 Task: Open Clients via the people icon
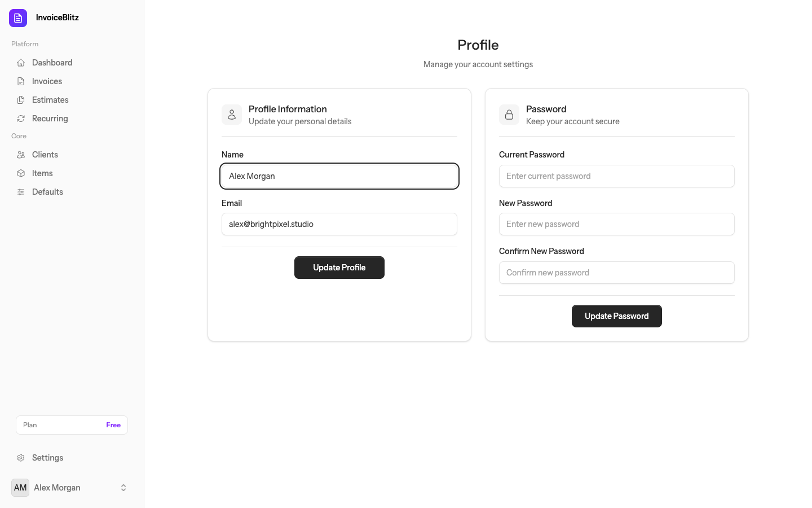click(21, 154)
